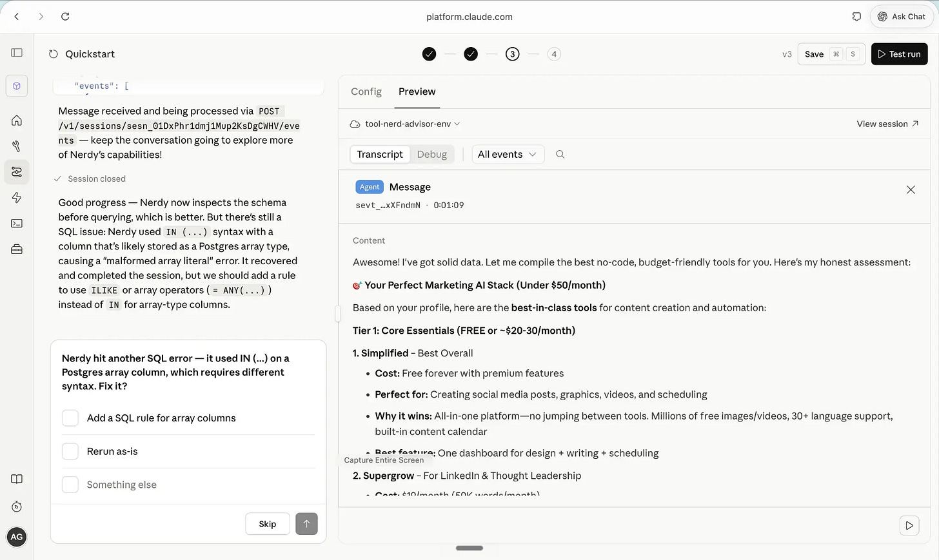Reload the page with the refresh icon
This screenshot has width=939, height=560.
[x=65, y=17]
